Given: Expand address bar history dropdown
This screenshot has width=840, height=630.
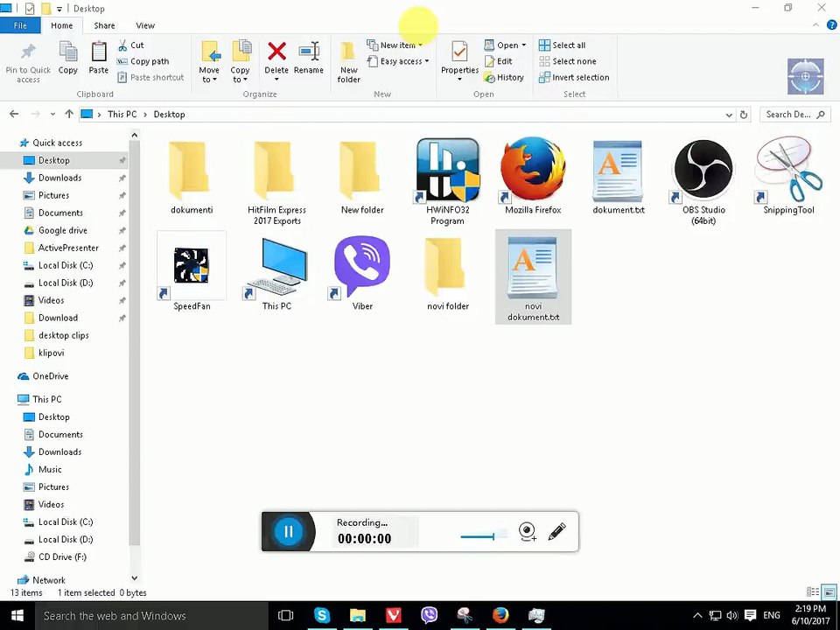Looking at the screenshot, I should pyautogui.click(x=729, y=115).
